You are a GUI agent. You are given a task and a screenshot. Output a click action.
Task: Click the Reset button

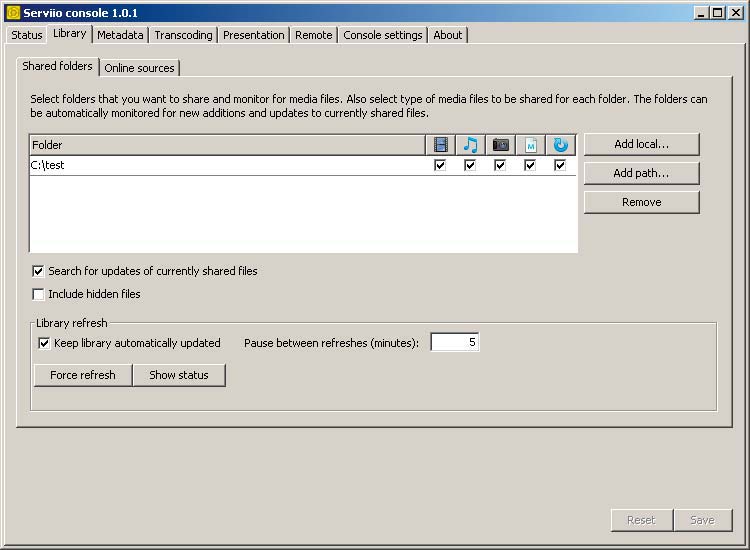click(x=641, y=520)
